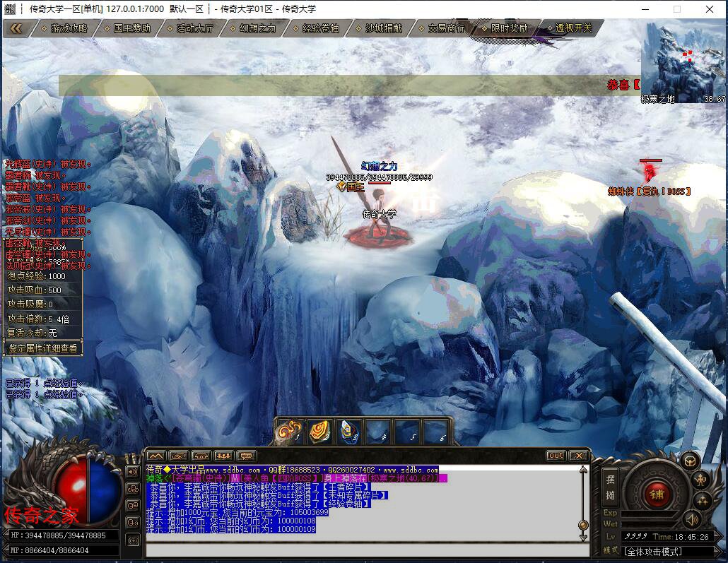Image resolution: width=728 pixels, height=563 pixels.
Task: Click the 全体攻击模式 mode label
Action: (654, 552)
